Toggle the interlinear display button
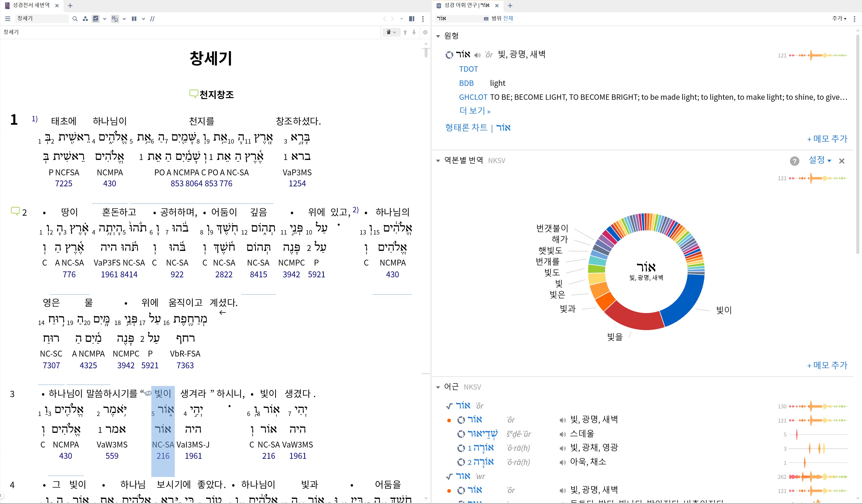862x504 pixels. coord(115,19)
